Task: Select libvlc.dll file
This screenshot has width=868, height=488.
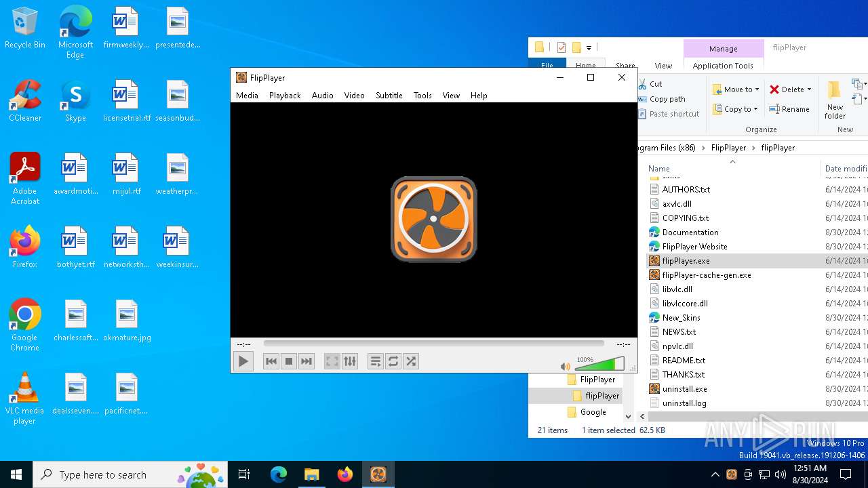Action: click(677, 289)
